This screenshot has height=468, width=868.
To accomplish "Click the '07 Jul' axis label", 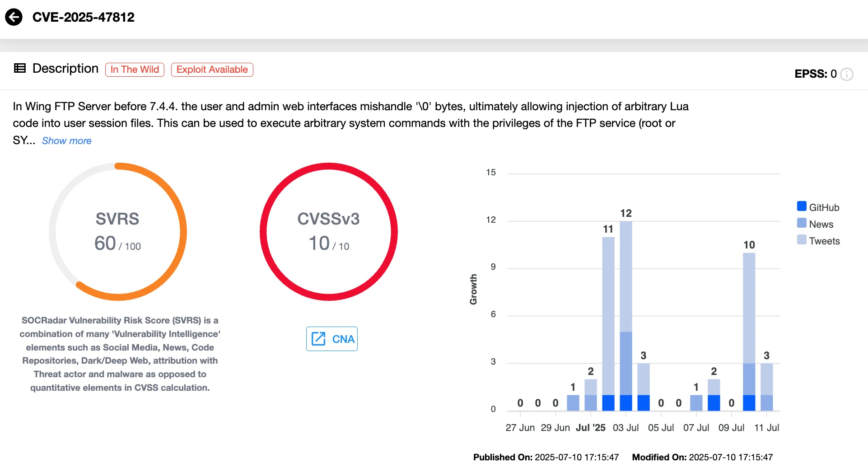I will pyautogui.click(x=696, y=428).
